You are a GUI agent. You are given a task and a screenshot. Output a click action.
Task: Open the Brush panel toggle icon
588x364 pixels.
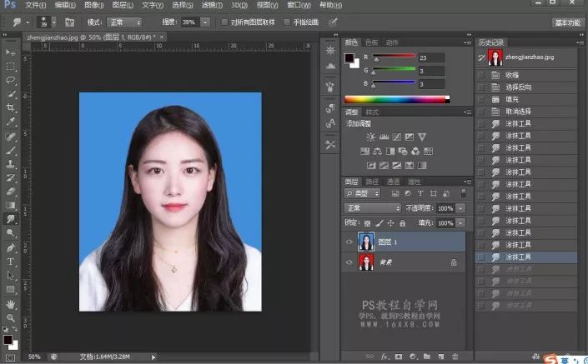point(70,22)
